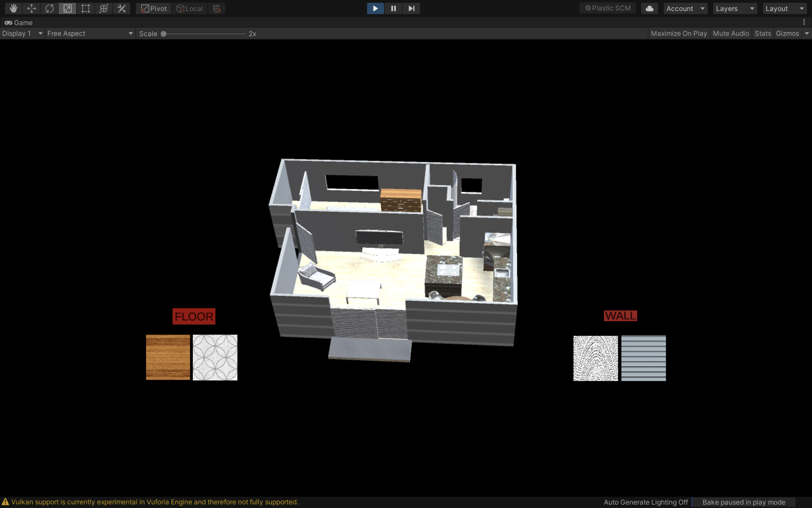Viewport: 812px width, 508px height.
Task: Select the Scale tool
Action: [x=67, y=8]
